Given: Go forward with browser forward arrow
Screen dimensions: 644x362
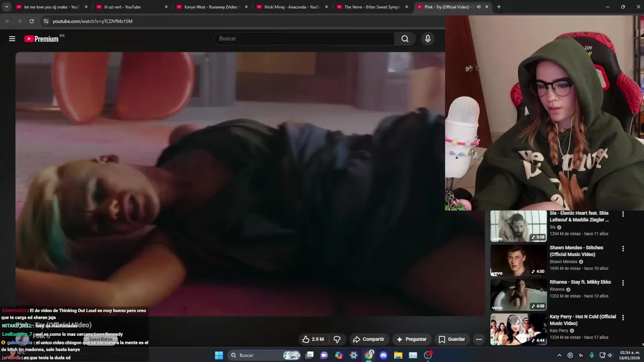Looking at the screenshot, I should pos(19,21).
